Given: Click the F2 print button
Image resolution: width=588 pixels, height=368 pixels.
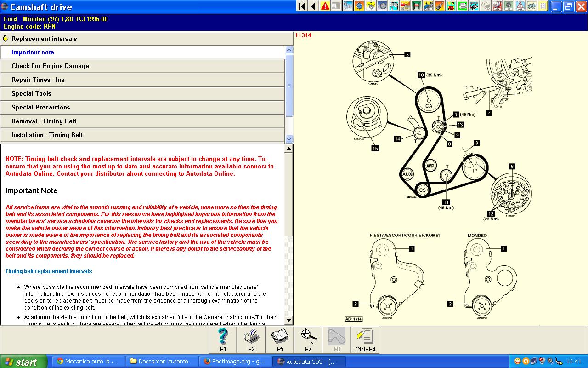Looking at the screenshot, I should pos(251,340).
